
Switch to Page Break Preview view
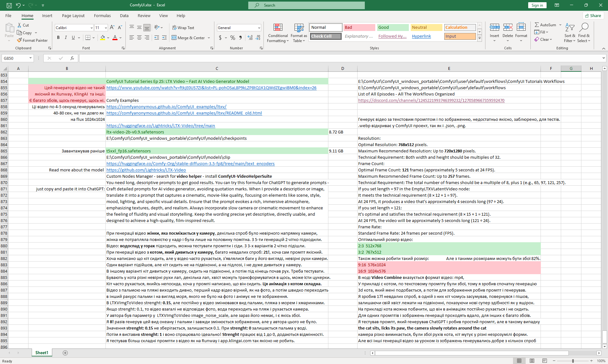544,361
